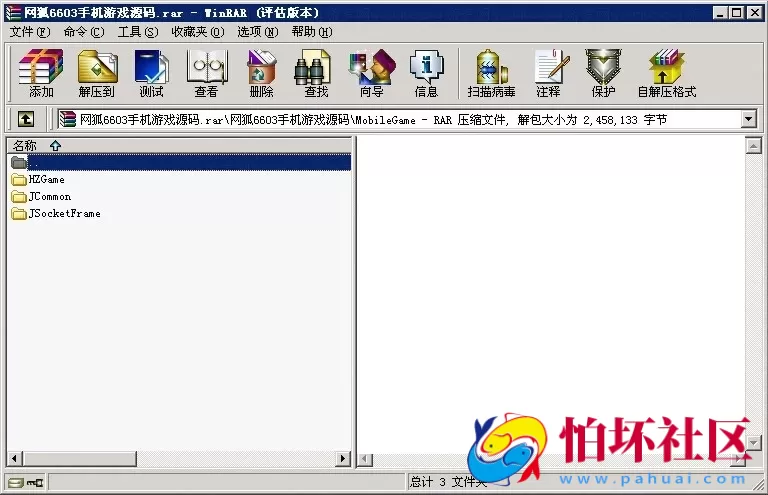Expand the archive path dropdown
The width and height of the screenshot is (768, 495).
748,119
